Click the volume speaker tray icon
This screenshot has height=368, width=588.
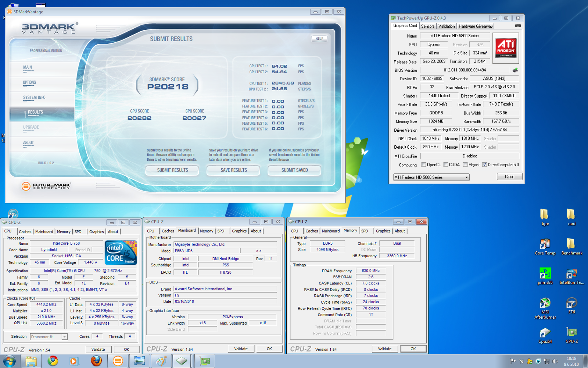click(555, 361)
